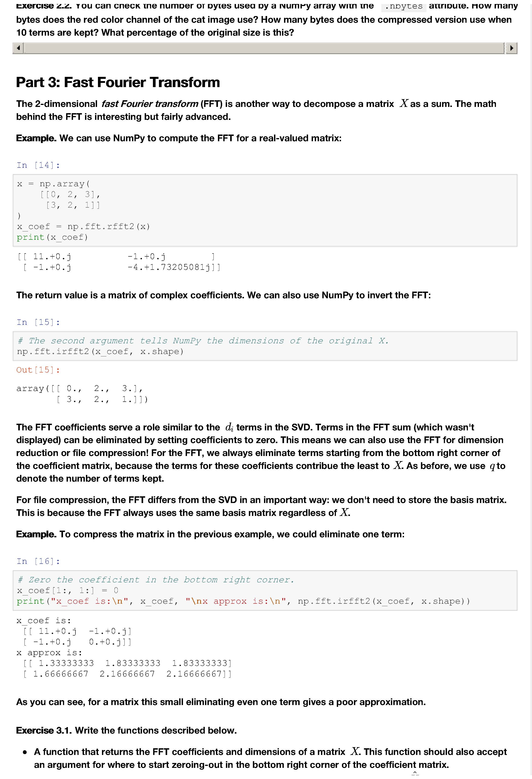Click the array output of Out[15]

(x=82, y=394)
